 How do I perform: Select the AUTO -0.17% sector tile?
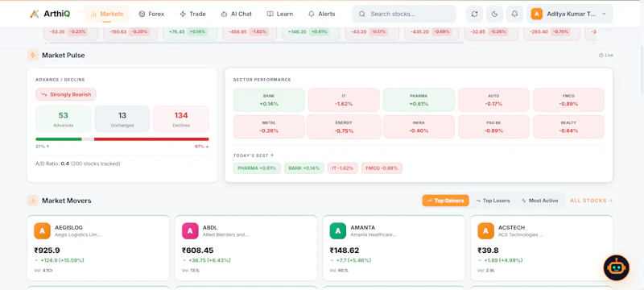(493, 100)
